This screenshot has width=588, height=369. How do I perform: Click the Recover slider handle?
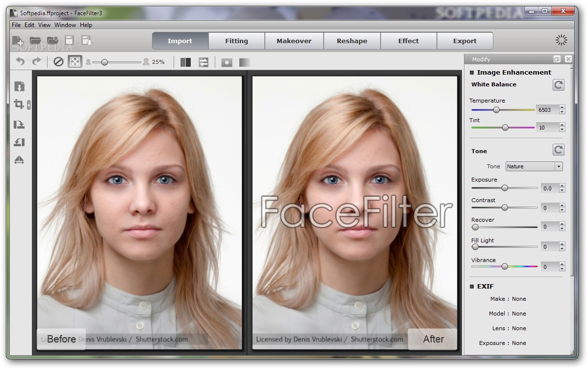(x=475, y=227)
